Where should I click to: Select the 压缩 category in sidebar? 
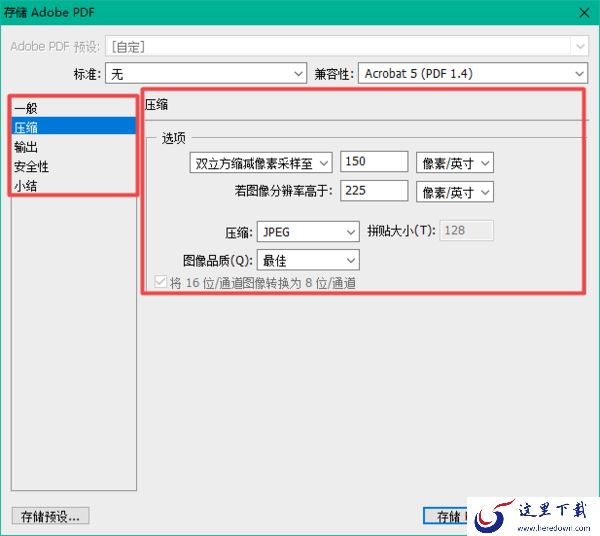tap(73, 127)
